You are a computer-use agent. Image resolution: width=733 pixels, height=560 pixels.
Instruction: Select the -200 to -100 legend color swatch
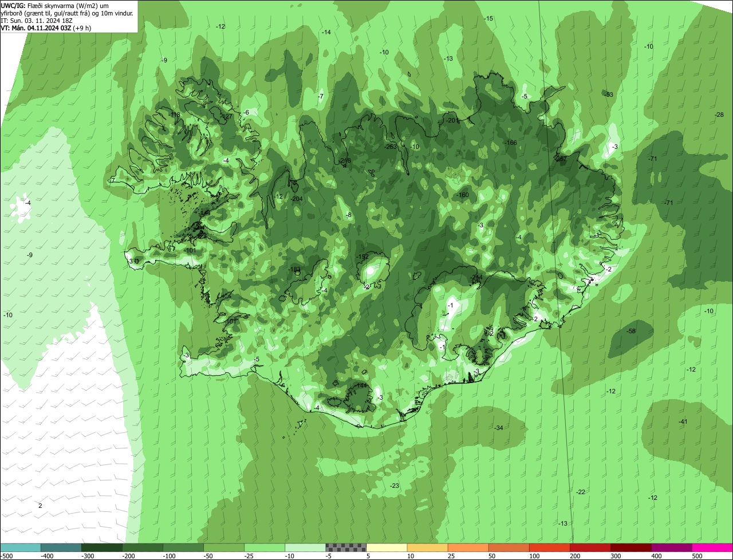pos(143,547)
